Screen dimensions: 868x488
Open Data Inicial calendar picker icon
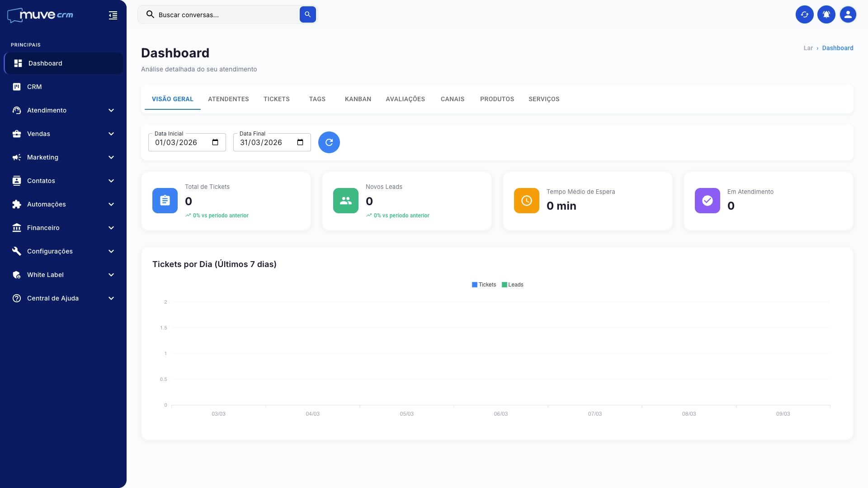click(215, 142)
